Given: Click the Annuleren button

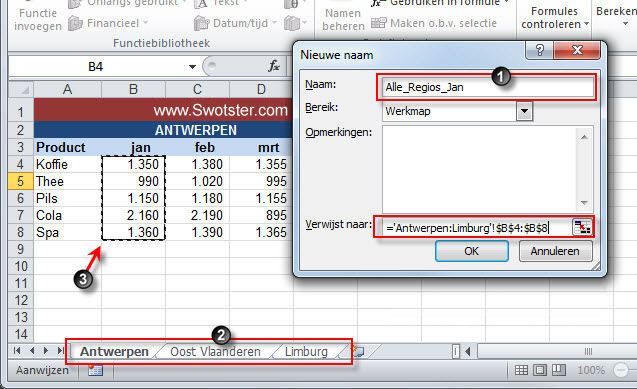Looking at the screenshot, I should point(555,251).
